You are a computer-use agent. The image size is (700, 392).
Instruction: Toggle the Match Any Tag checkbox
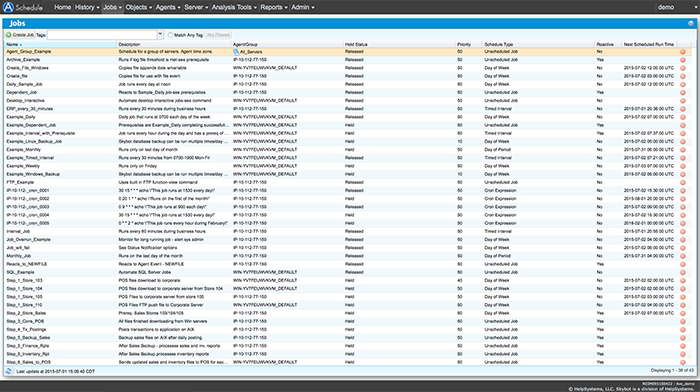[x=170, y=35]
